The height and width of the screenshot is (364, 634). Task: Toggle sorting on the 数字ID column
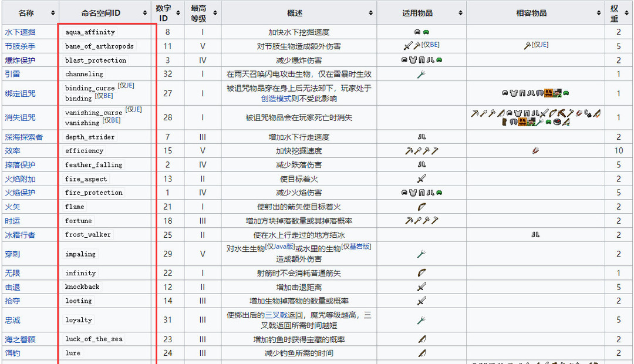(x=178, y=12)
